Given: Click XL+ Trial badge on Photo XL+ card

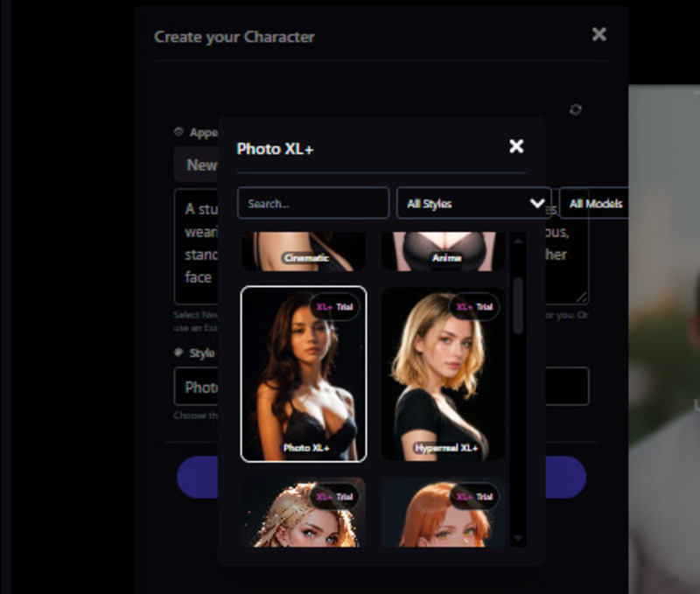Looking at the screenshot, I should coord(334,307).
